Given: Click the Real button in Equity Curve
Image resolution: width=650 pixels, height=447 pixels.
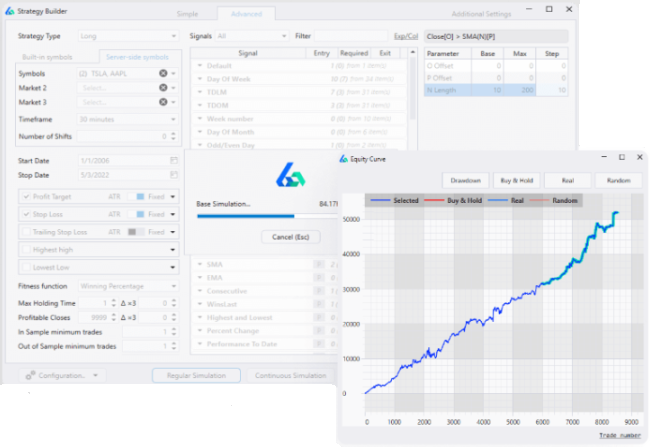Looking at the screenshot, I should (x=568, y=180).
